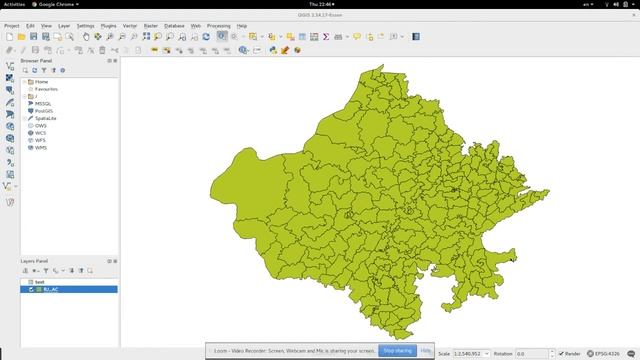Open the Plugins menu
Screen dimensions: 640x360
[x=109, y=26]
